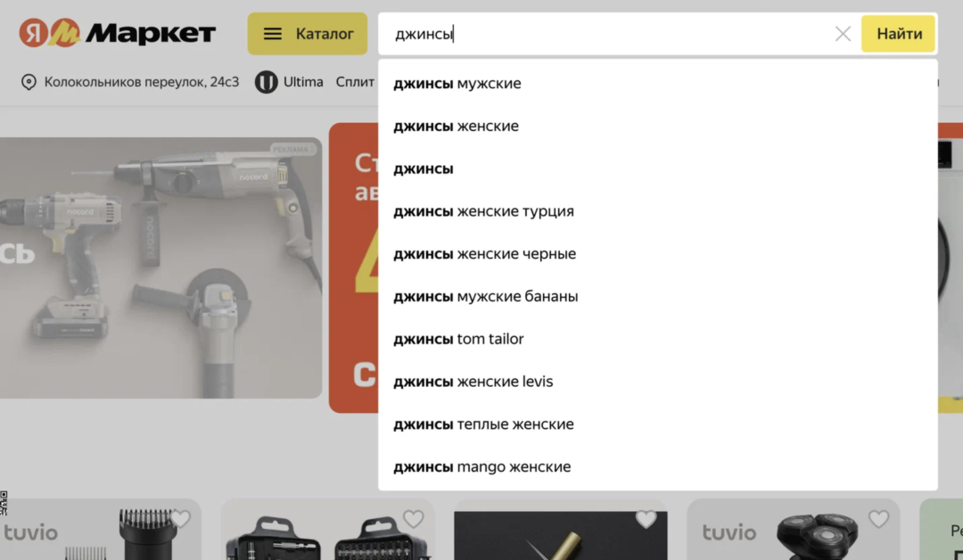Open the nocord power tools banner
The image size is (963, 560).
160,268
